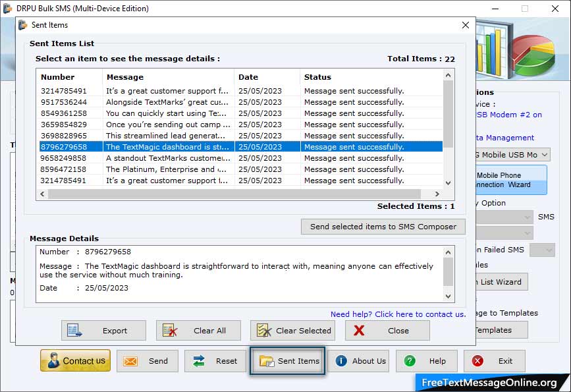
Task: Select the row for number 8549361258
Action: tap(240, 113)
